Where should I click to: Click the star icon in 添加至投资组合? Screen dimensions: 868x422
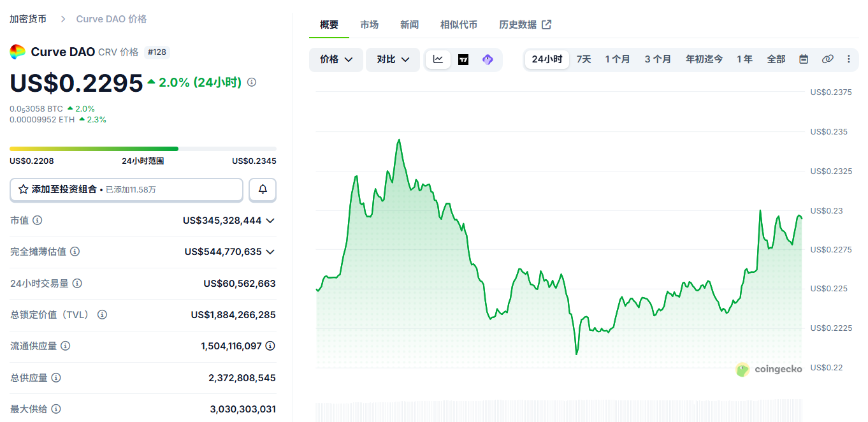(x=24, y=189)
